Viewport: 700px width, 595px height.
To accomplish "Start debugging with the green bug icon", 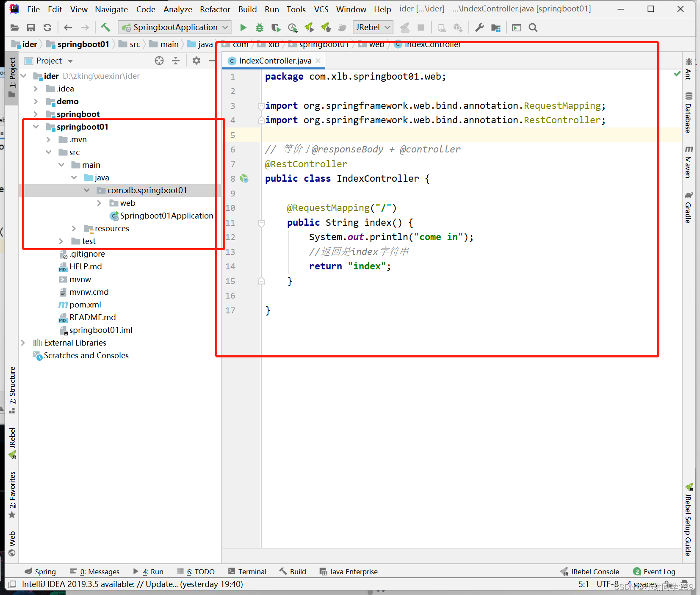I will pyautogui.click(x=260, y=28).
